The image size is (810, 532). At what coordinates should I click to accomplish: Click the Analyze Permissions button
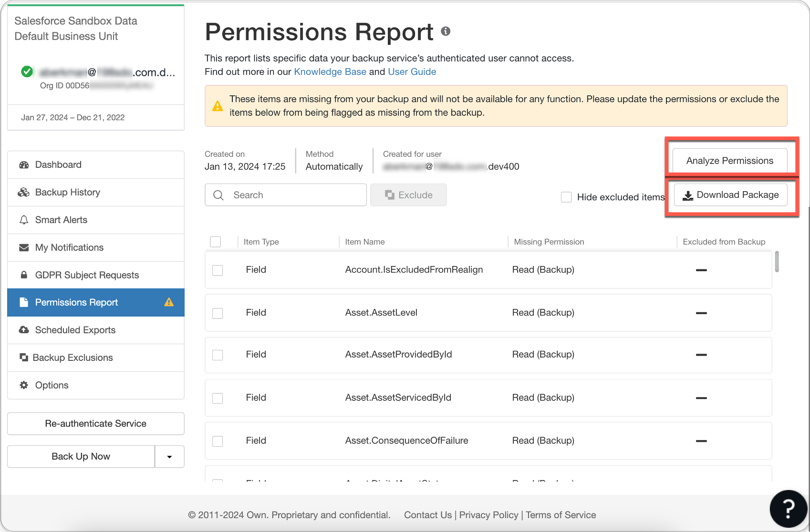730,161
